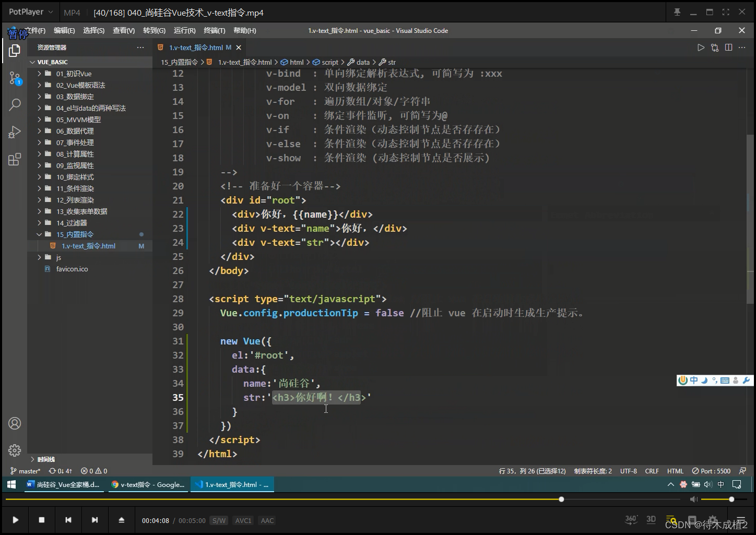756x535 pixels.
Task: Split the editor to the right
Action: [728, 47]
